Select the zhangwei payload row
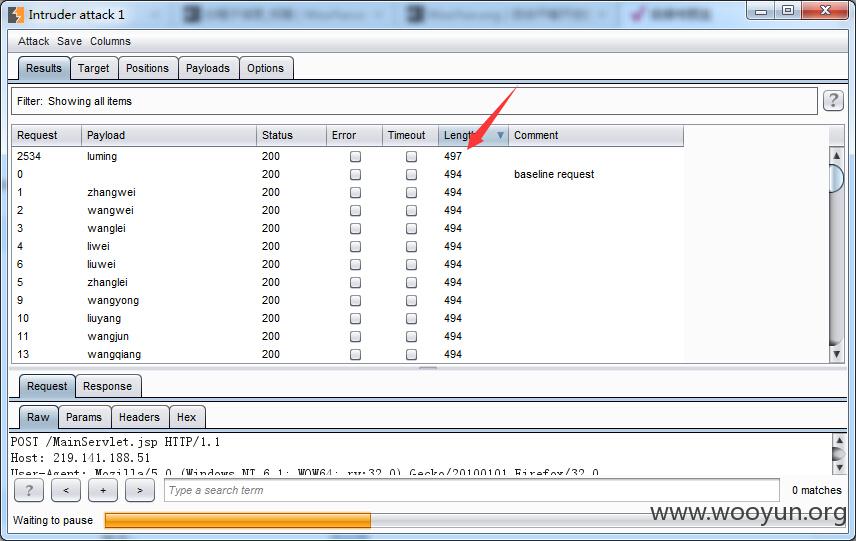The image size is (856, 541). point(347,192)
